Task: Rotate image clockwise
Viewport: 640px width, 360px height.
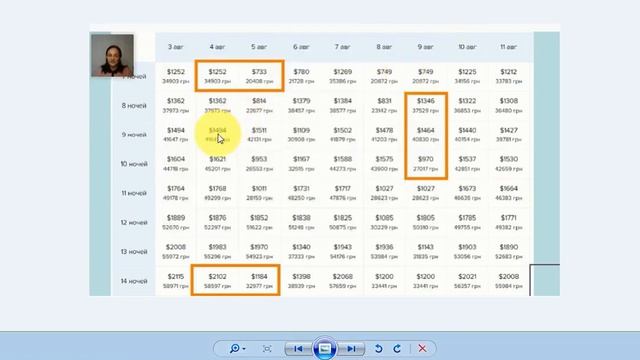Action: (397, 349)
